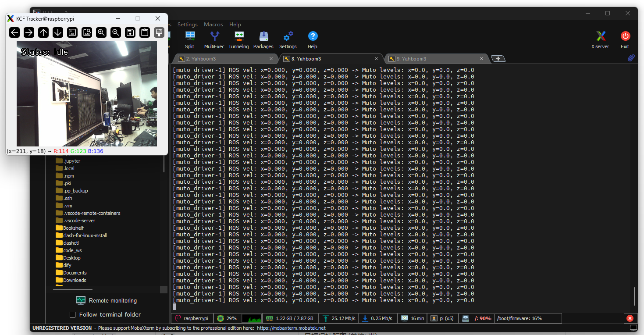This screenshot has width=644, height=335.
Task: Click the fit image to window icon
Action: (x=87, y=32)
